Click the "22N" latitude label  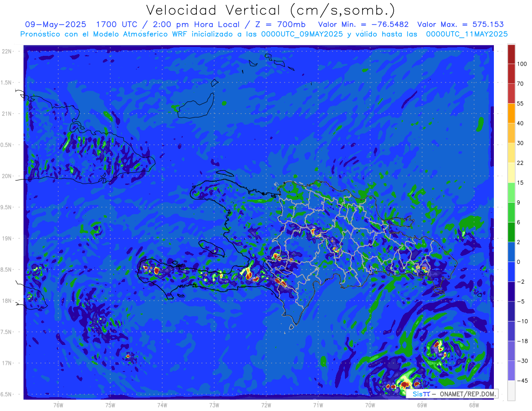point(7,51)
